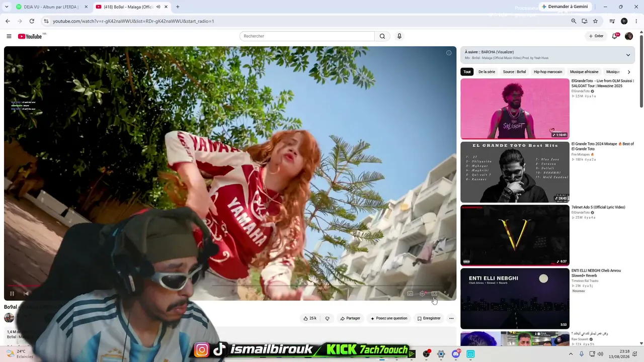The height and width of the screenshot is (362, 644).
Task: Click Posez une question button
Action: [389, 318]
